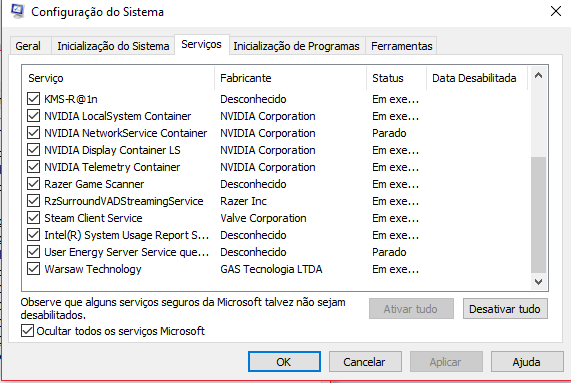571x383 pixels.
Task: Click the scrollbar up arrow
Action: (538, 76)
